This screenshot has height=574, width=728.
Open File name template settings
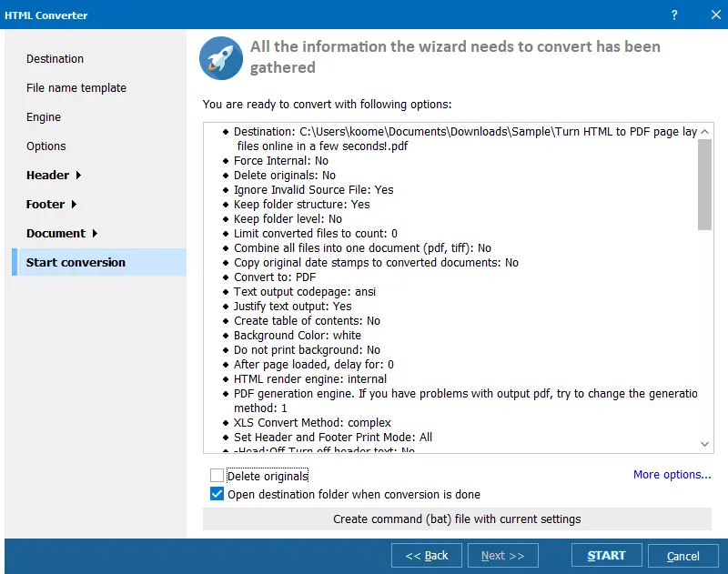click(x=76, y=88)
